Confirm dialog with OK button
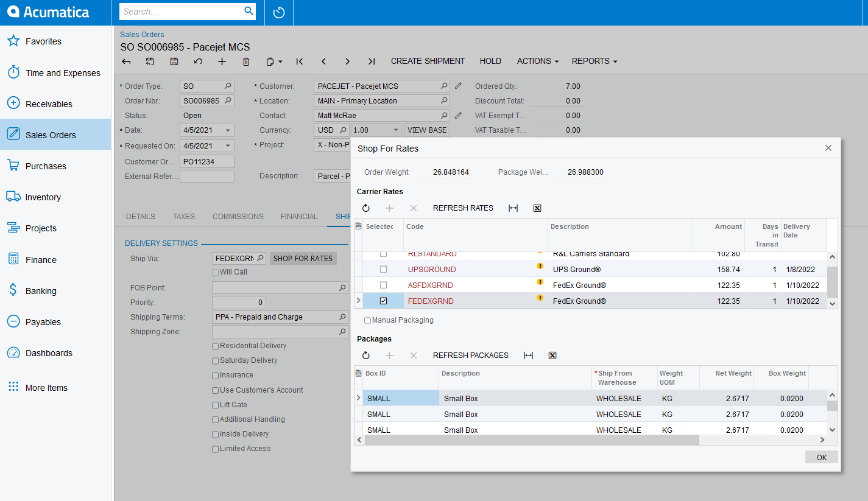Screen dimensions: 868x501 (822, 457)
